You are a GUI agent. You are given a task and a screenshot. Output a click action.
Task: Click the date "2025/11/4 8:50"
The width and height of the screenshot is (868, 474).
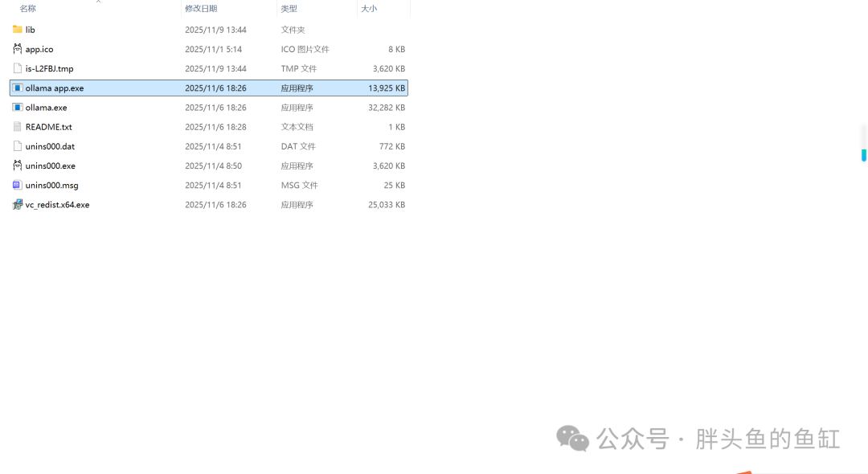click(213, 165)
